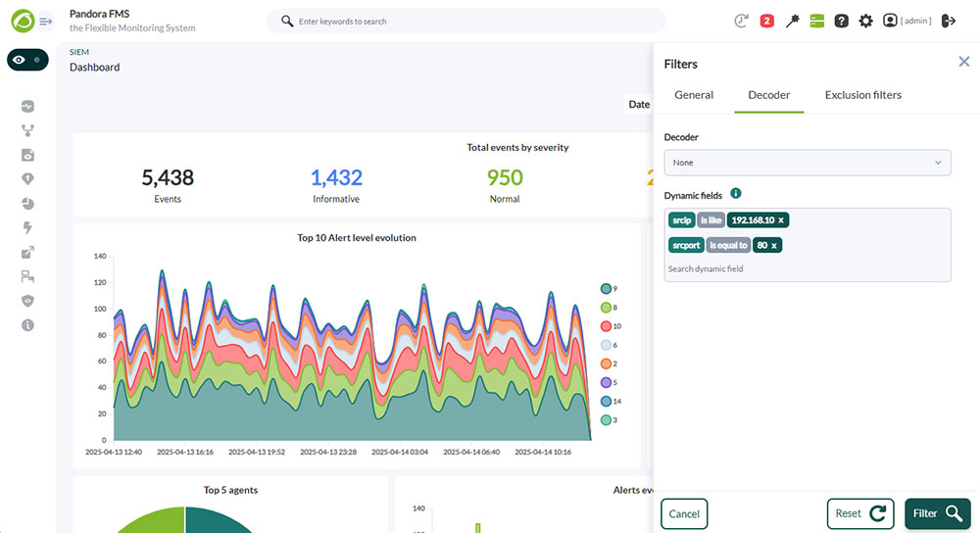
Task: Switch to the General filters tab
Action: click(x=694, y=95)
